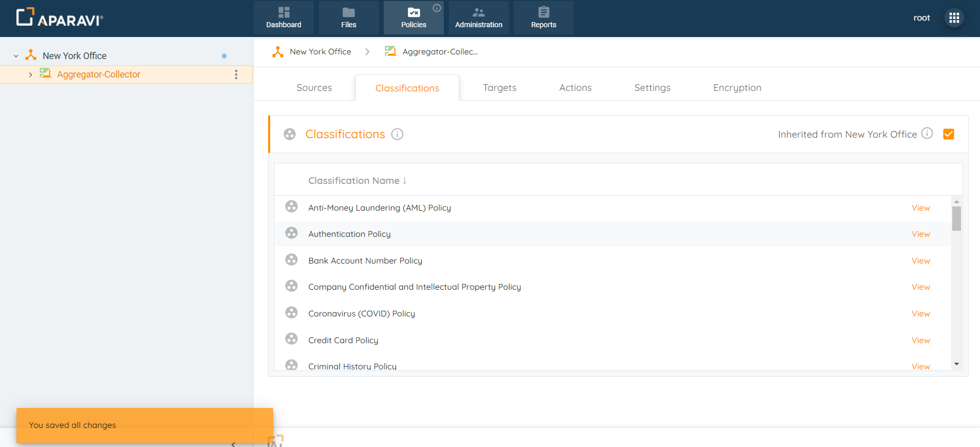The image size is (980, 447).
Task: Open Aggregator-Collector three-dot options menu
Action: click(236, 74)
